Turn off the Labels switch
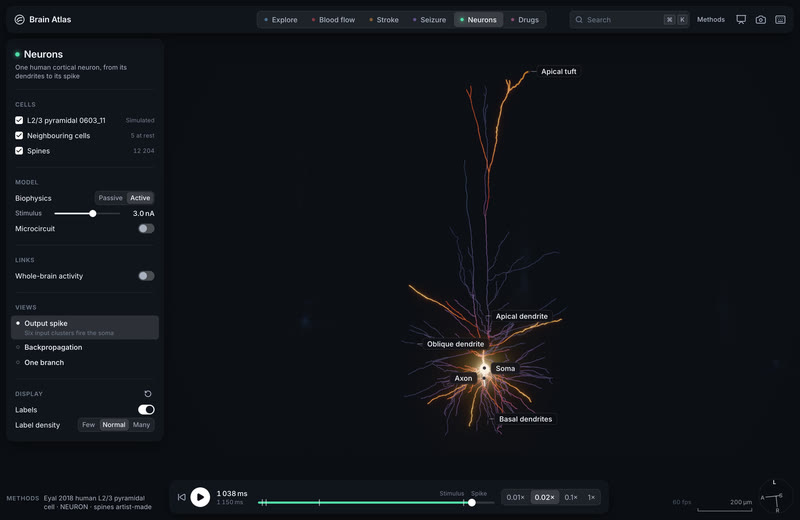 tap(146, 410)
